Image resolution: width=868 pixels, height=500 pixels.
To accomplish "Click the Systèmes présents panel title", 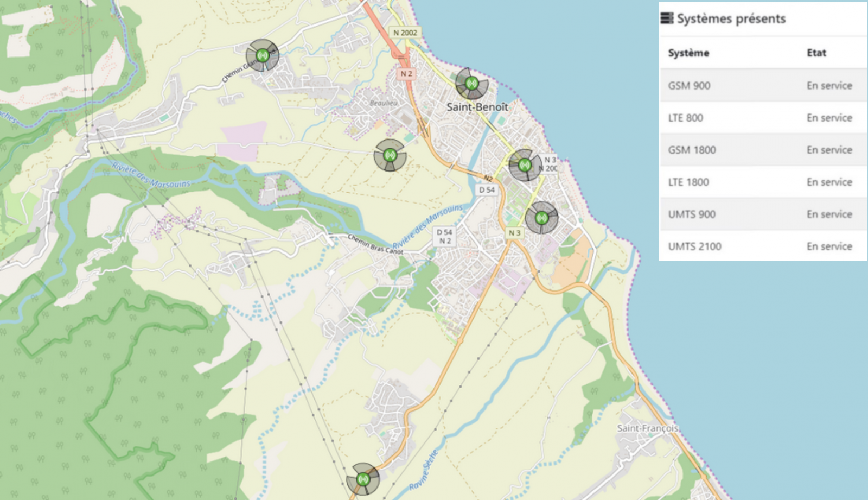I will [731, 18].
